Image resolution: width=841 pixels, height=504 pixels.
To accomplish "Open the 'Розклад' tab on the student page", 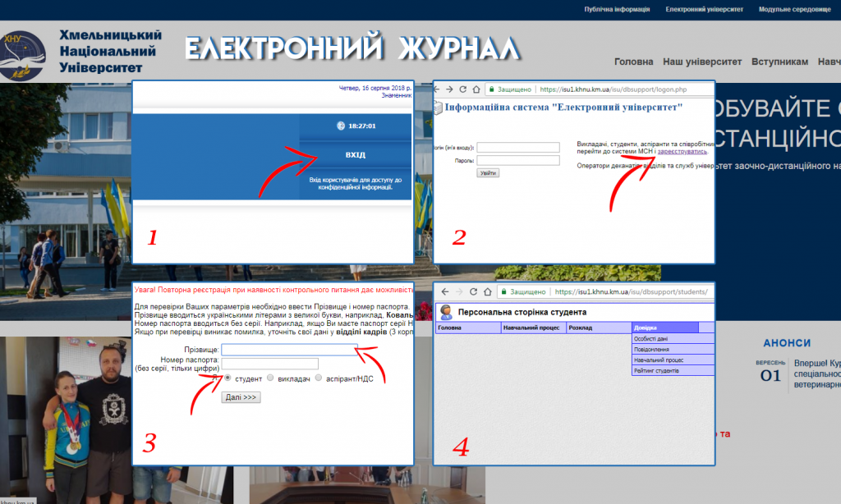I will coord(599,328).
